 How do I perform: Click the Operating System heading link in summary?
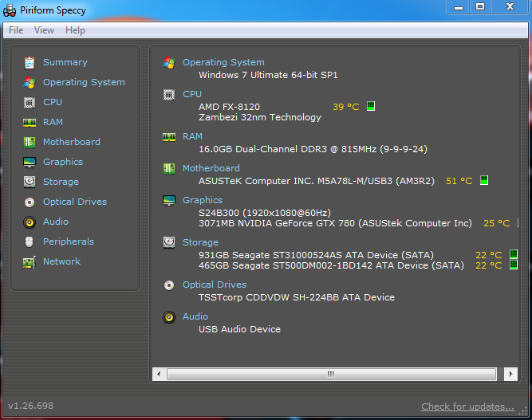[223, 62]
